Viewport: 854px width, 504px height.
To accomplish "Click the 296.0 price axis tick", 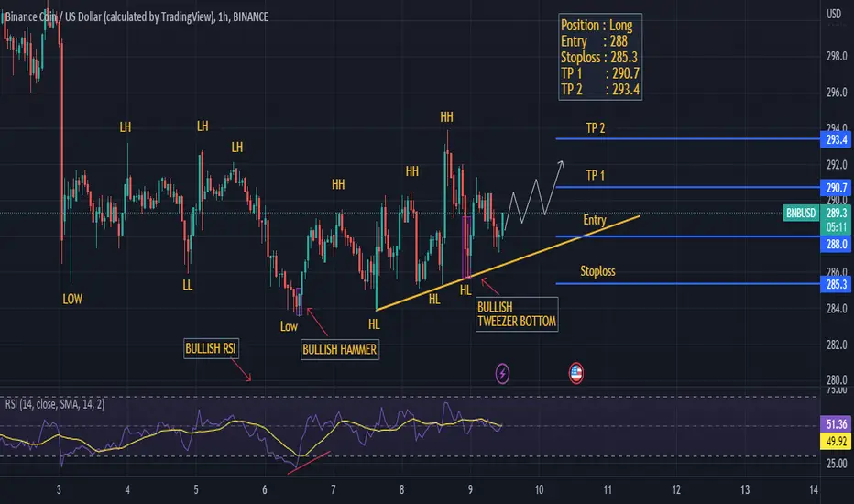I will point(837,92).
